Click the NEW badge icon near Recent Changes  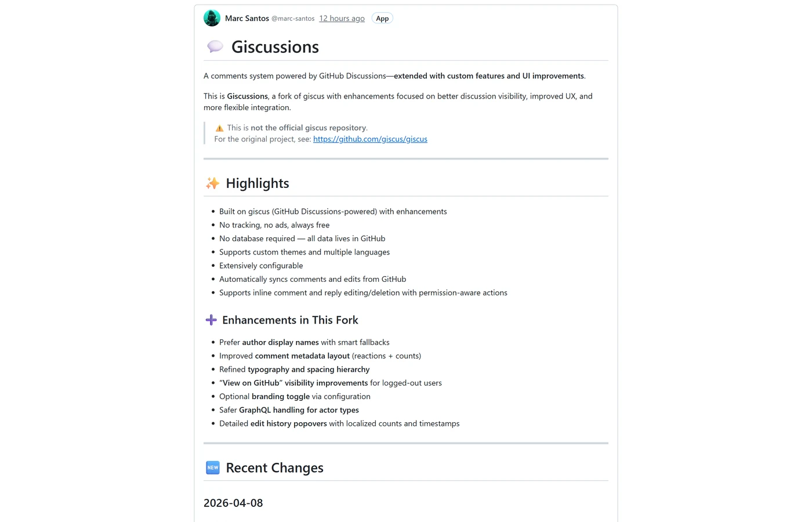(x=212, y=467)
